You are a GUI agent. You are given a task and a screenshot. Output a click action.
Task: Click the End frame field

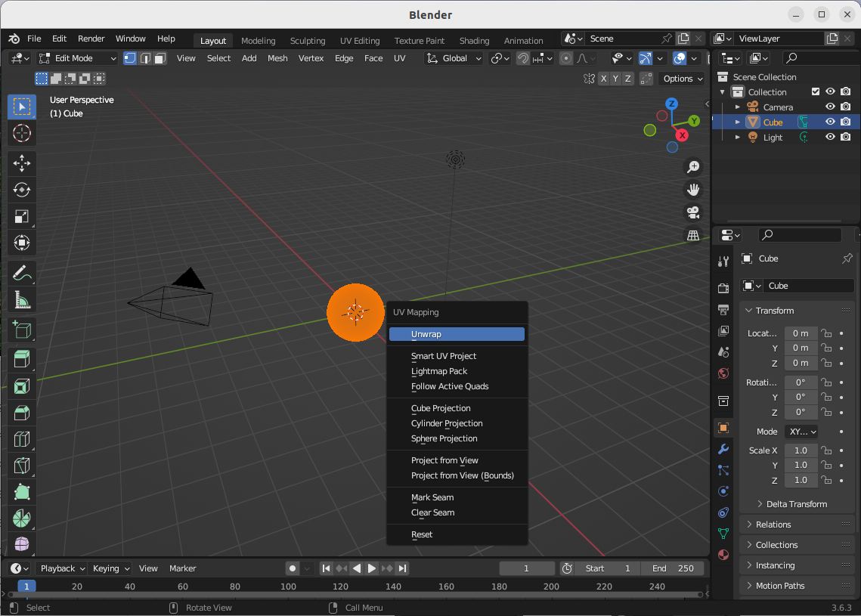coord(672,568)
